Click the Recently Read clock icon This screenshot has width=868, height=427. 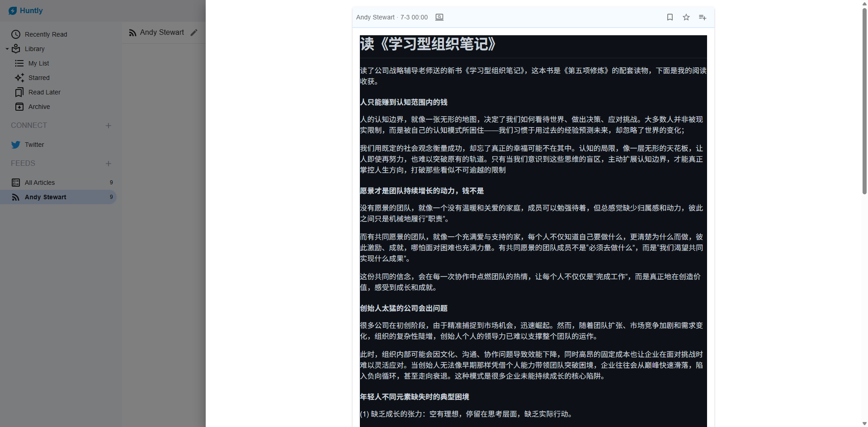coord(16,34)
